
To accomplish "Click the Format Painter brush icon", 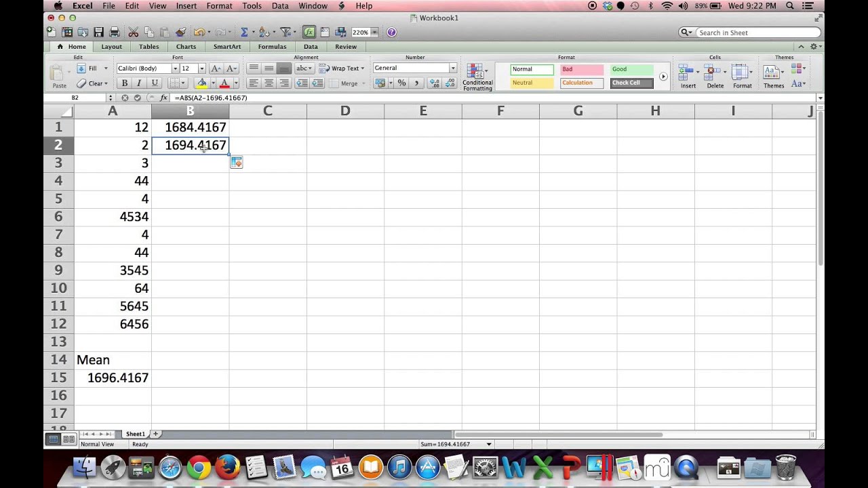I will click(180, 32).
